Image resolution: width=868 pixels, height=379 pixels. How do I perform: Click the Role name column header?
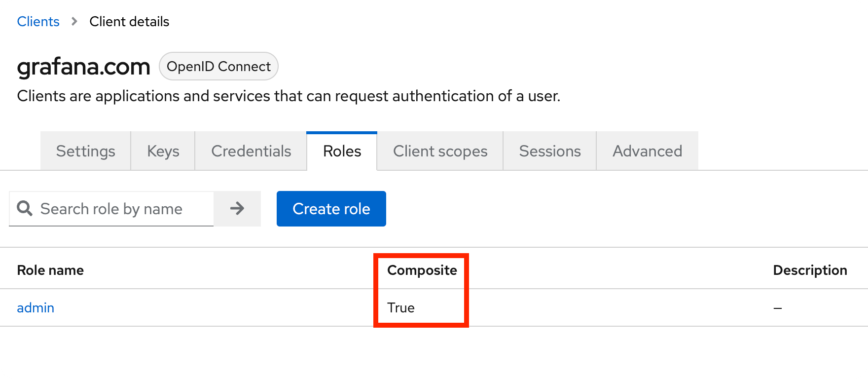[50, 270]
